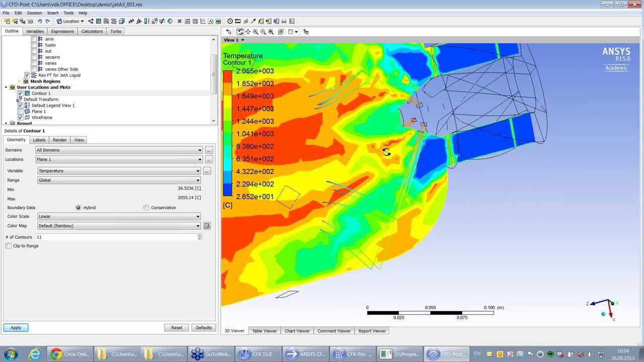Screen dimensions: 644x362
Task: Open the Color Scale dropdown showing Linear
Action: pyautogui.click(x=119, y=217)
